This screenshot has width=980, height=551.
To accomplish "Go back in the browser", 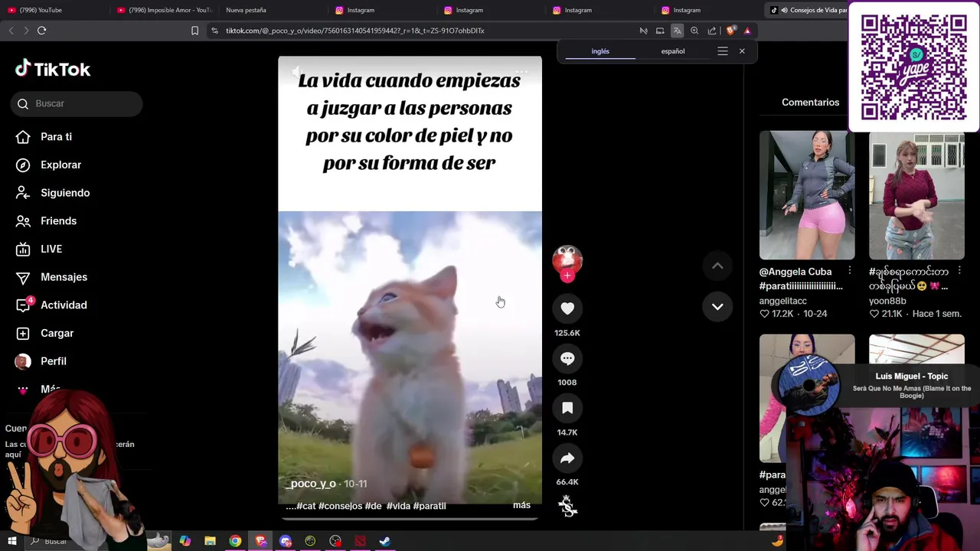I will click(x=11, y=31).
